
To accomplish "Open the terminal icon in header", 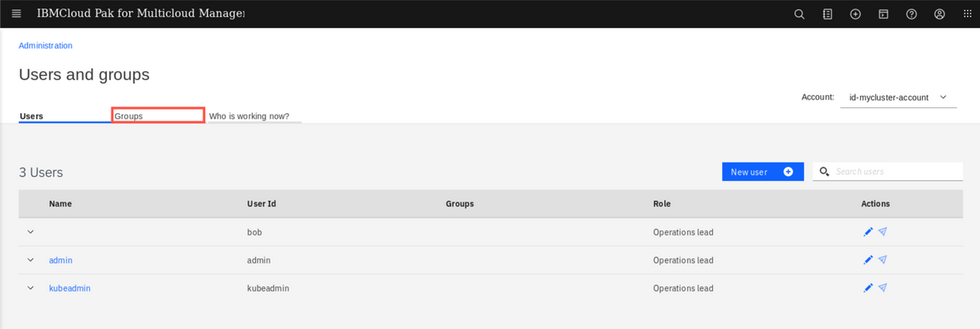I will tap(883, 14).
